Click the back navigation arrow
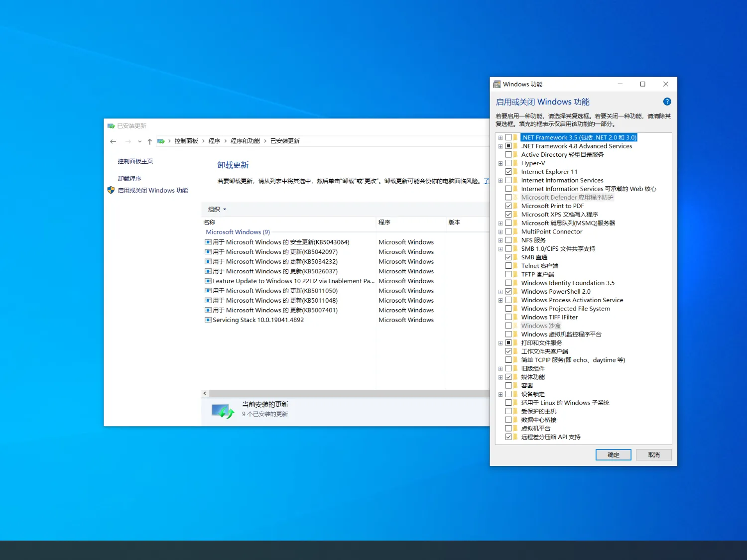The height and width of the screenshot is (560, 747). (113, 141)
